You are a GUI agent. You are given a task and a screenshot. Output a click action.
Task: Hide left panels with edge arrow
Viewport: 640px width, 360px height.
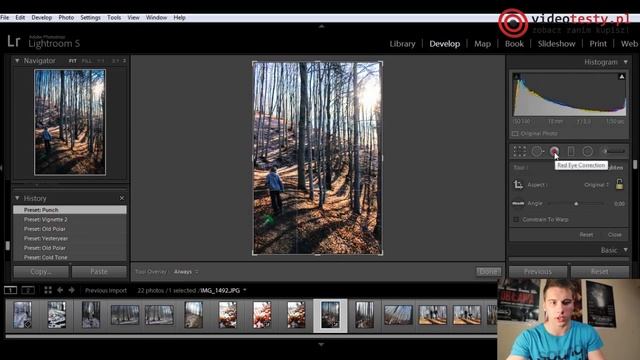pyautogui.click(x=1, y=167)
